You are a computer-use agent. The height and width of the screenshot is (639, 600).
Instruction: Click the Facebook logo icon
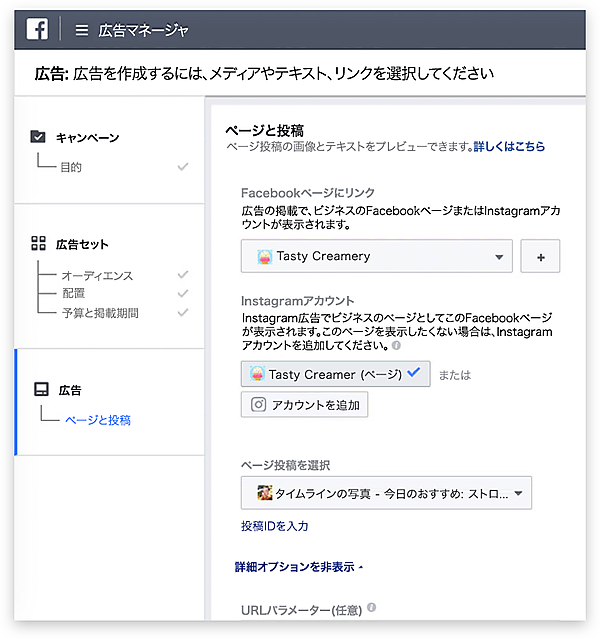[x=37, y=30]
